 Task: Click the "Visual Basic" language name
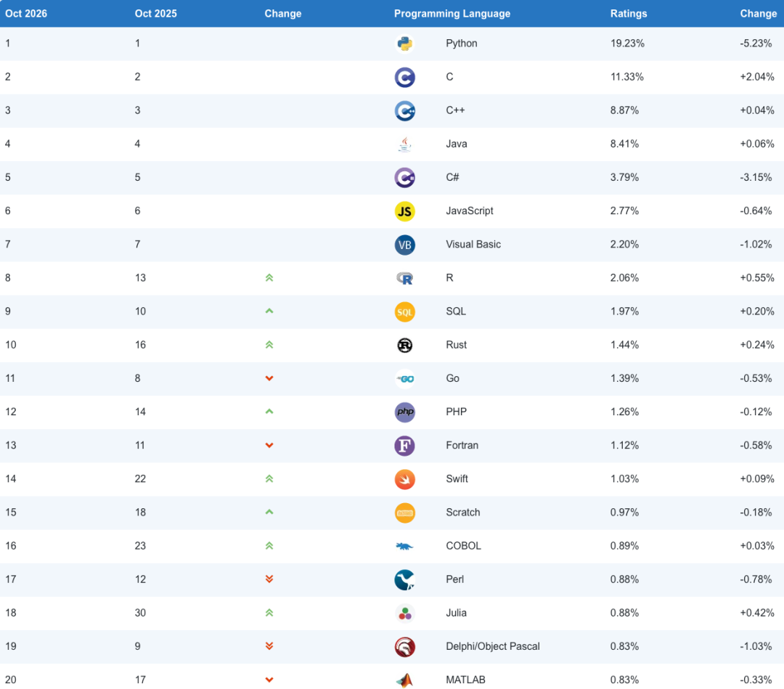(473, 244)
